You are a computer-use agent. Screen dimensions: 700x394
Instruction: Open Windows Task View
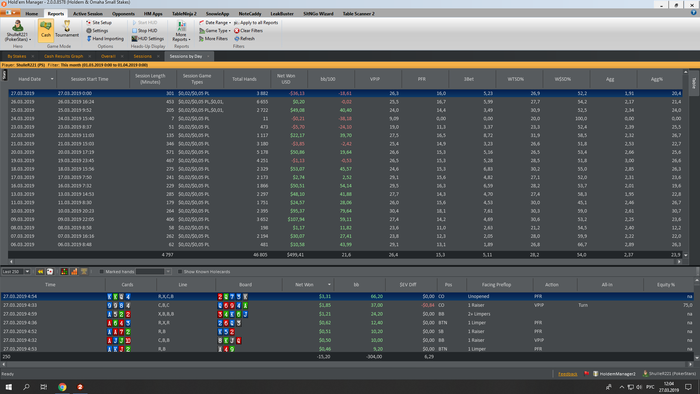click(44, 387)
